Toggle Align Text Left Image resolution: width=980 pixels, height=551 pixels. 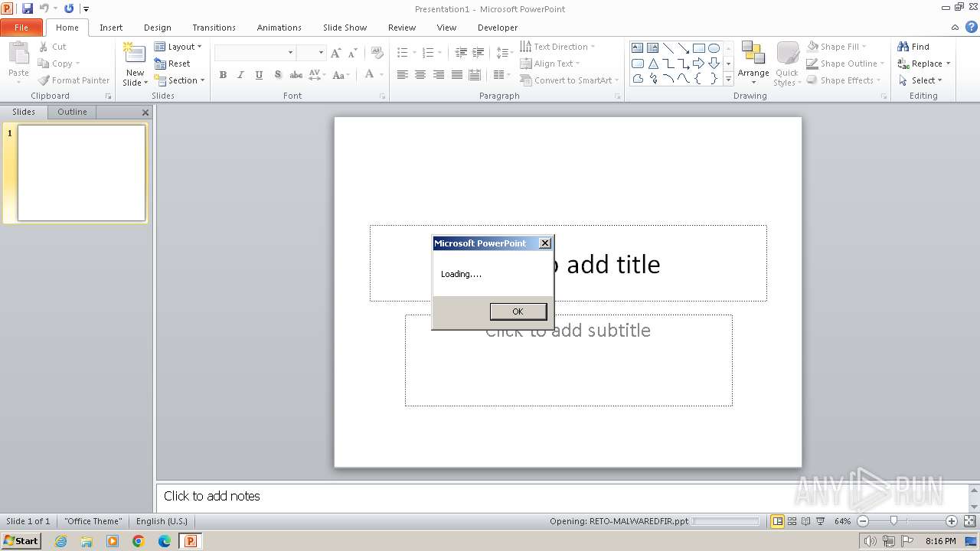pyautogui.click(x=402, y=75)
